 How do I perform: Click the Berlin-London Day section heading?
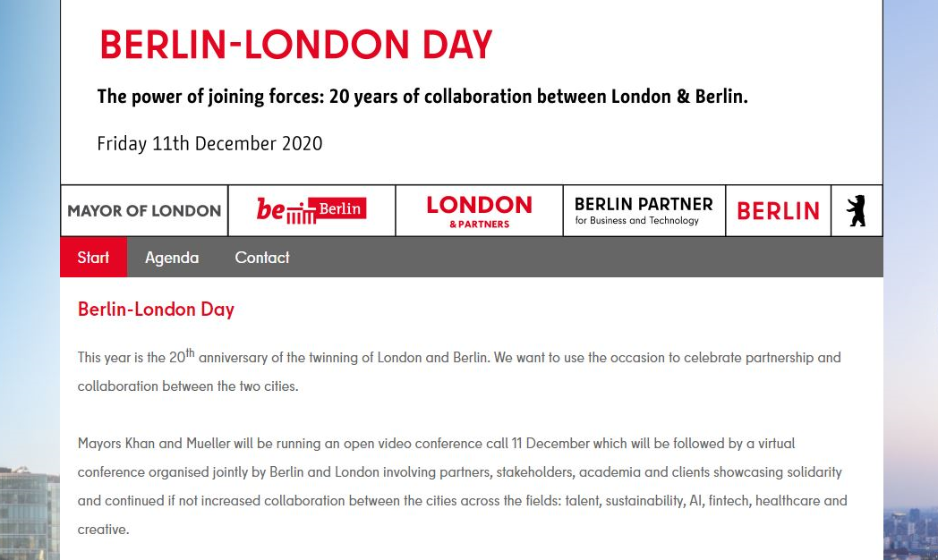pyautogui.click(x=156, y=309)
